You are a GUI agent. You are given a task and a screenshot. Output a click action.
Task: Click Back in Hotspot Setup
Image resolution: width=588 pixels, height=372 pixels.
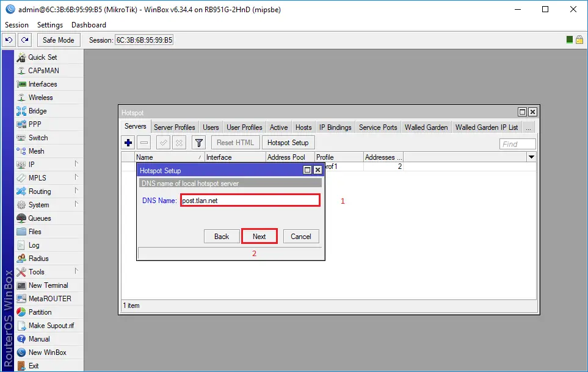tap(222, 237)
